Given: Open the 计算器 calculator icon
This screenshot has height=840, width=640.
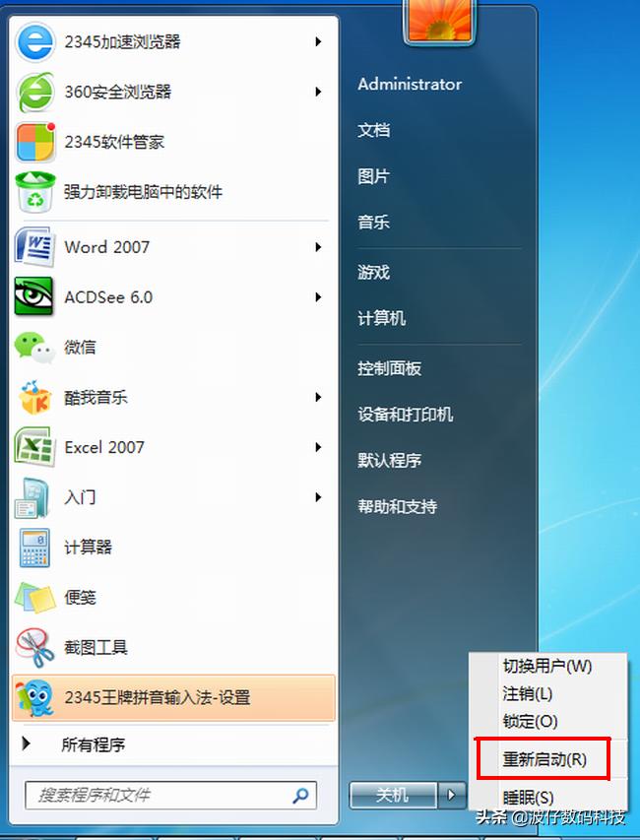Looking at the screenshot, I should (x=34, y=548).
